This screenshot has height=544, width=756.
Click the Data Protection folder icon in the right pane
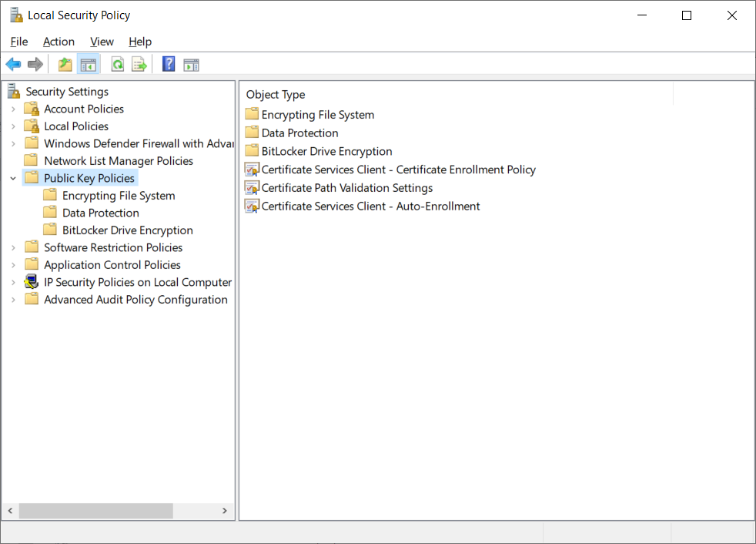tap(252, 133)
